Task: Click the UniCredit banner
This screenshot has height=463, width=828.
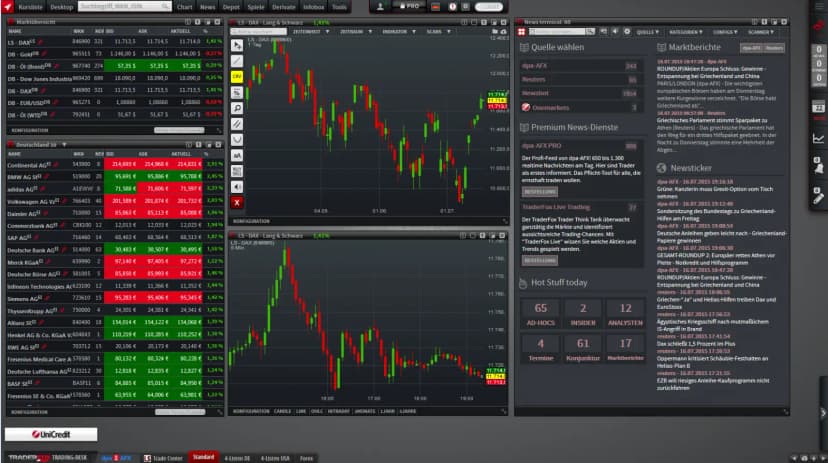Action: pos(51,434)
